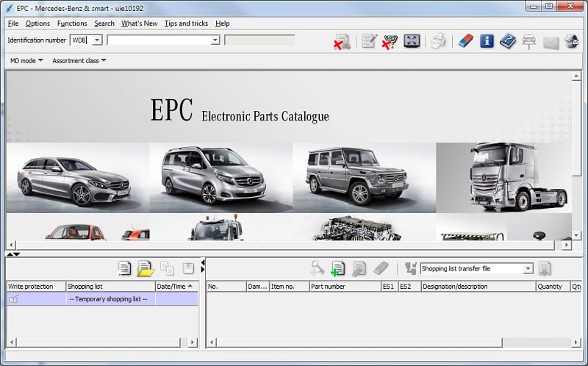The height and width of the screenshot is (366, 588).
Task: Click the blue information icon in toolbar
Action: point(487,41)
